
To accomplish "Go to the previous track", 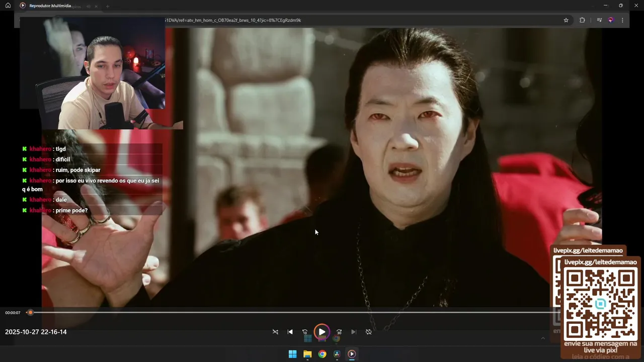I will tap(290, 332).
